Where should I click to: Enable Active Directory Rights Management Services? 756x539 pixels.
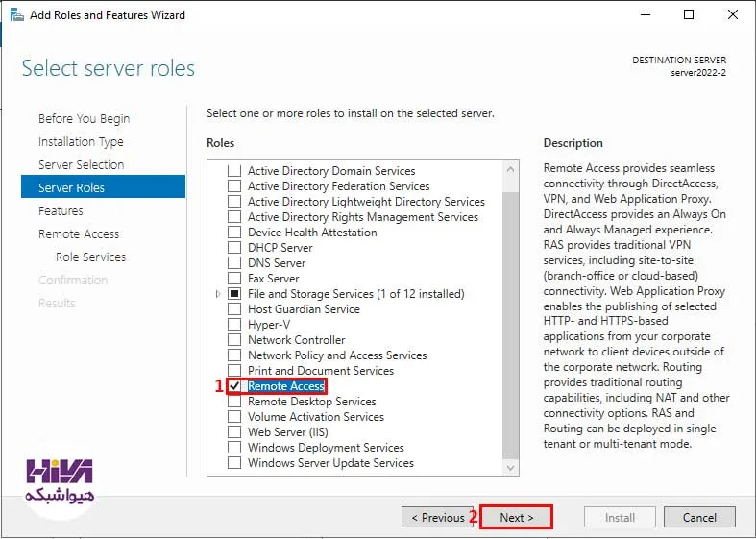pyautogui.click(x=234, y=217)
